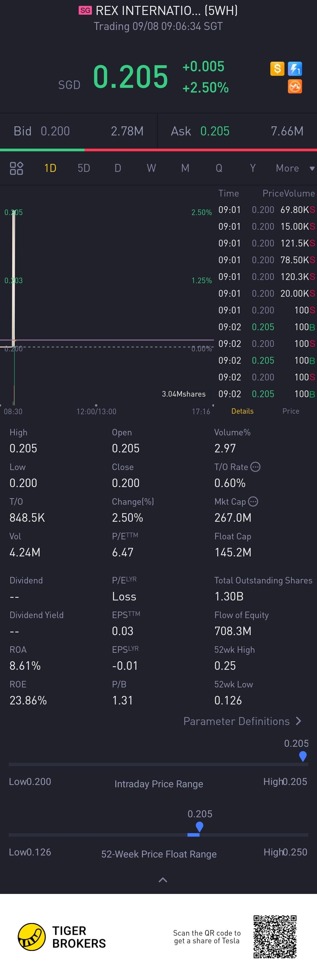Tap the Float Cap value 145.2M
This screenshot has width=317, height=980.
233,552
